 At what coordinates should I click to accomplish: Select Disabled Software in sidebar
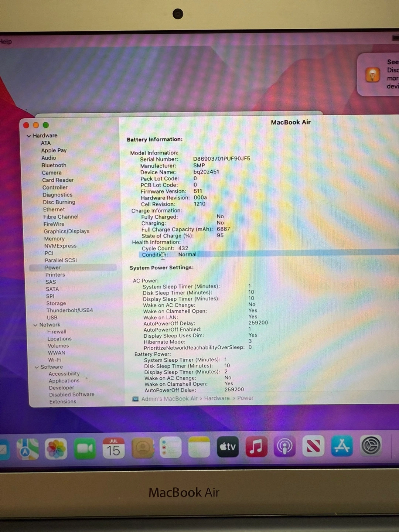pos(72,395)
